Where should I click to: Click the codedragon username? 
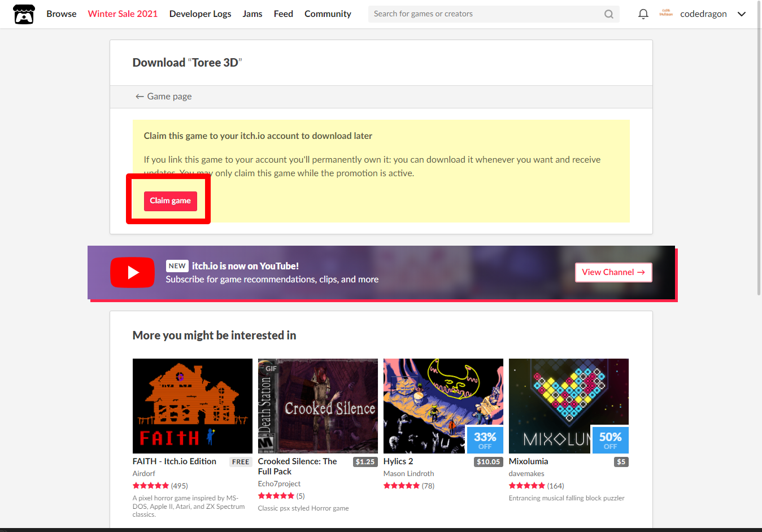pyautogui.click(x=703, y=14)
